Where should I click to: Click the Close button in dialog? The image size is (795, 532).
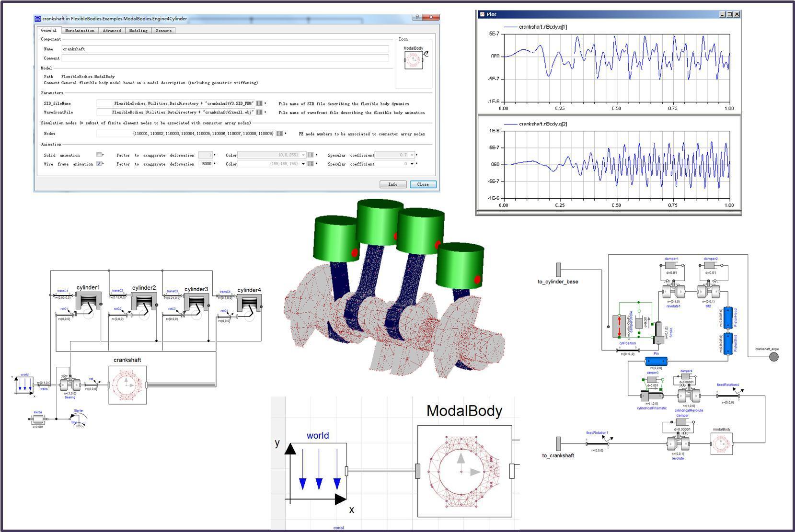(423, 184)
